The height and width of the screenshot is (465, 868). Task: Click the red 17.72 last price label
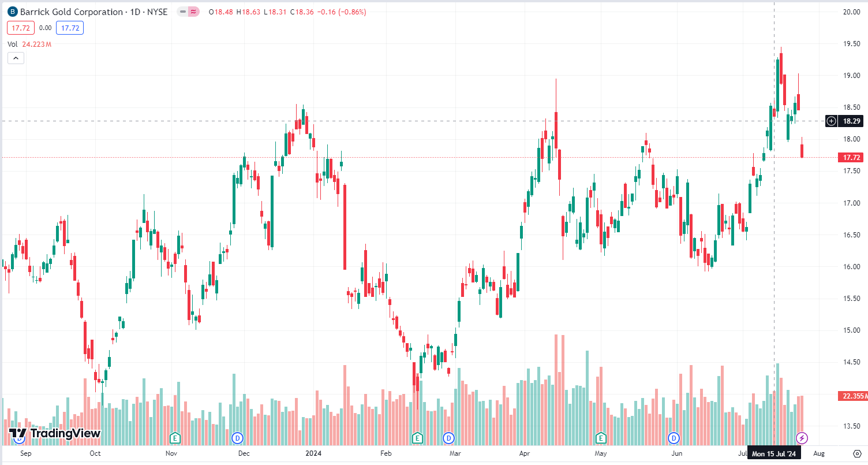tap(852, 157)
